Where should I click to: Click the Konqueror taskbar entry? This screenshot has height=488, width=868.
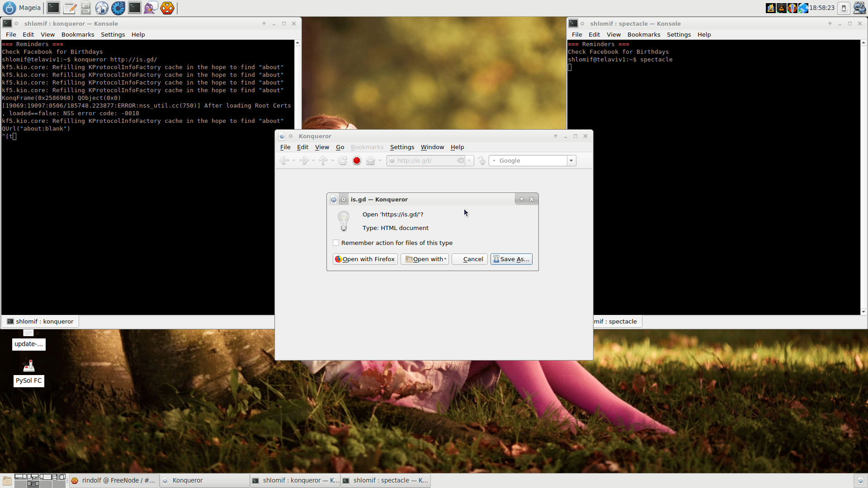tap(204, 480)
